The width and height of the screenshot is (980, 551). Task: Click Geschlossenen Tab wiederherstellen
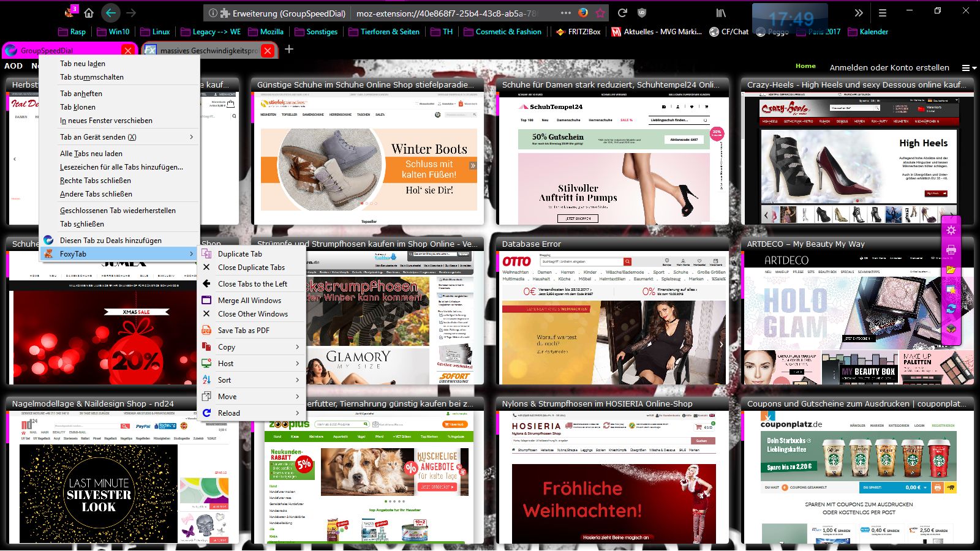pos(119,210)
